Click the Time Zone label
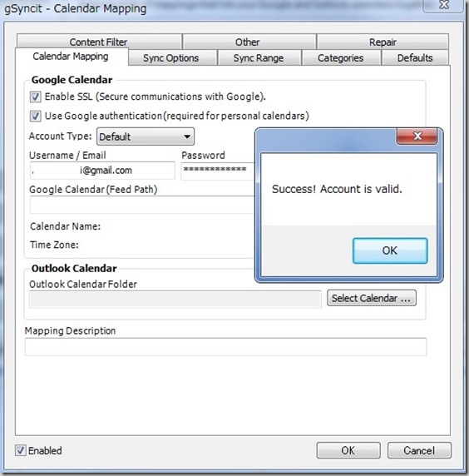The width and height of the screenshot is (469, 476). 54,245
